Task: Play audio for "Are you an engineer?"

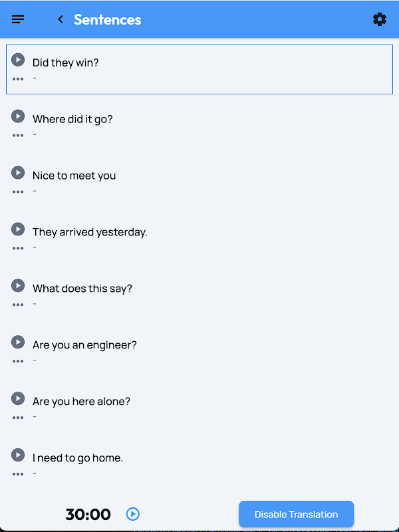Action: [18, 342]
